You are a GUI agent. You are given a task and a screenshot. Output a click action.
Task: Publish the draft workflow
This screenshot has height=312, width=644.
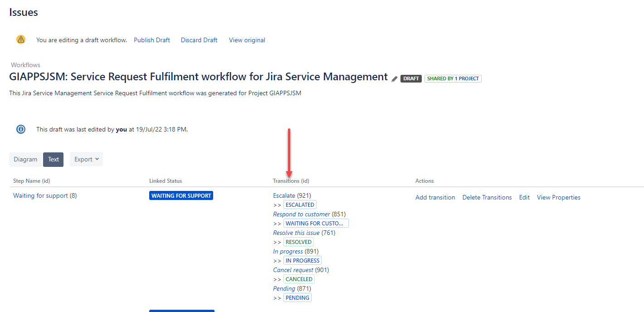(x=151, y=40)
